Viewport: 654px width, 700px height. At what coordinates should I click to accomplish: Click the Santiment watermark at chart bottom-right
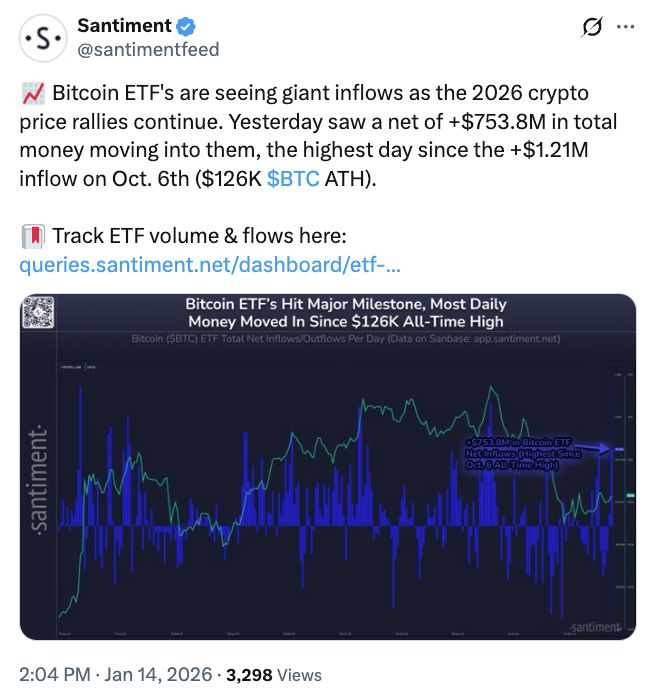(x=594, y=626)
